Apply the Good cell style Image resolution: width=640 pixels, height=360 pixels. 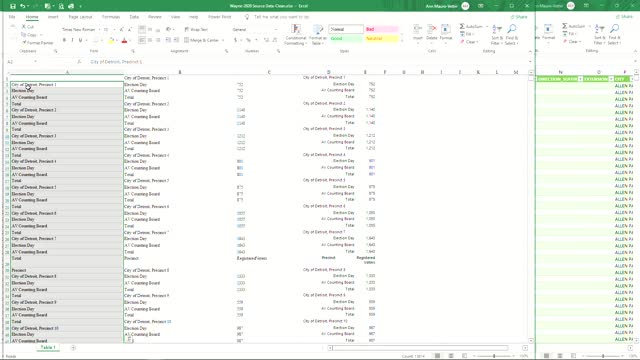(346, 39)
